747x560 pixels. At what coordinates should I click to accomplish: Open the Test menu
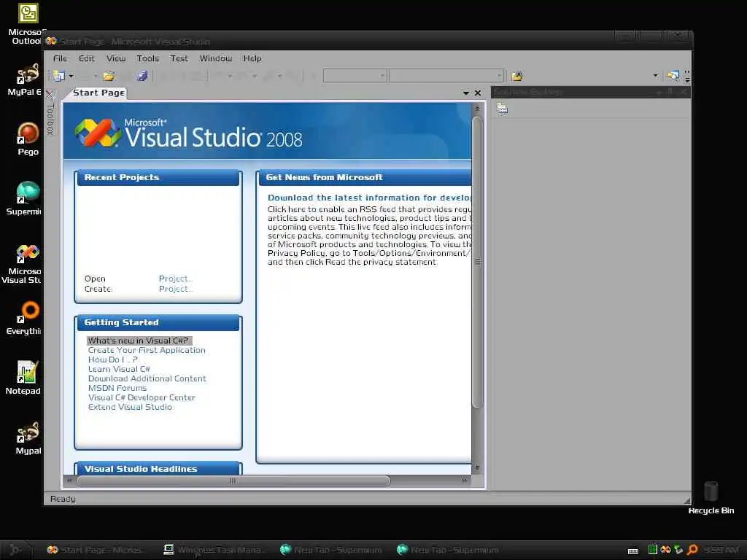179,58
